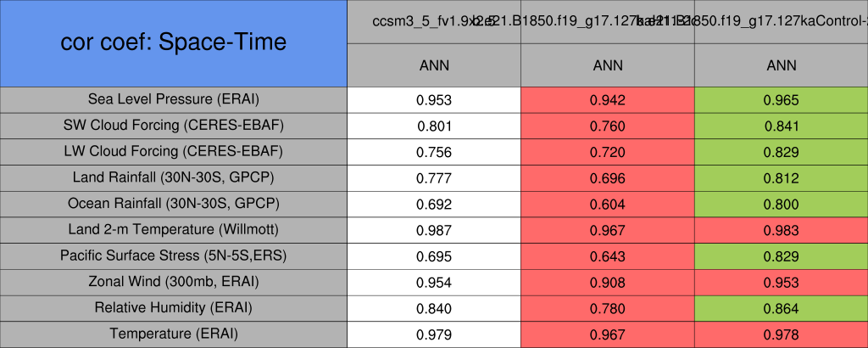868x348 pixels.
Task: Click the green 0.965 Sea Level Pressure cell
Action: (x=781, y=100)
